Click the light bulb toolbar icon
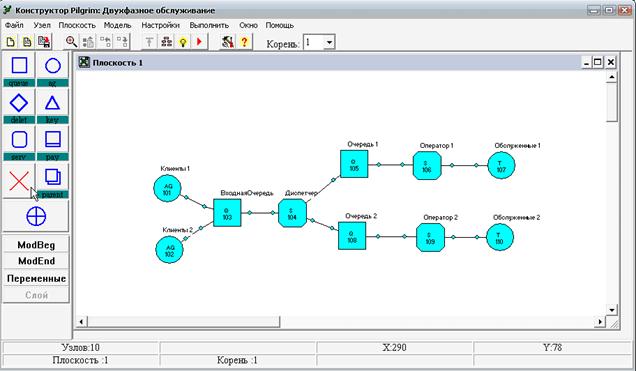Viewport: 636px width, 371px height. tap(183, 42)
